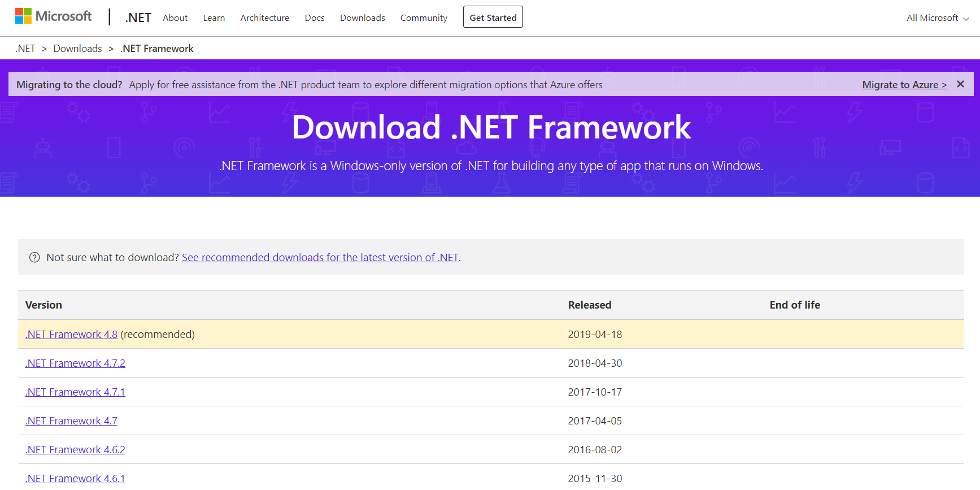This screenshot has width=980, height=490.
Task: Open the Community menu item
Action: pos(424,18)
